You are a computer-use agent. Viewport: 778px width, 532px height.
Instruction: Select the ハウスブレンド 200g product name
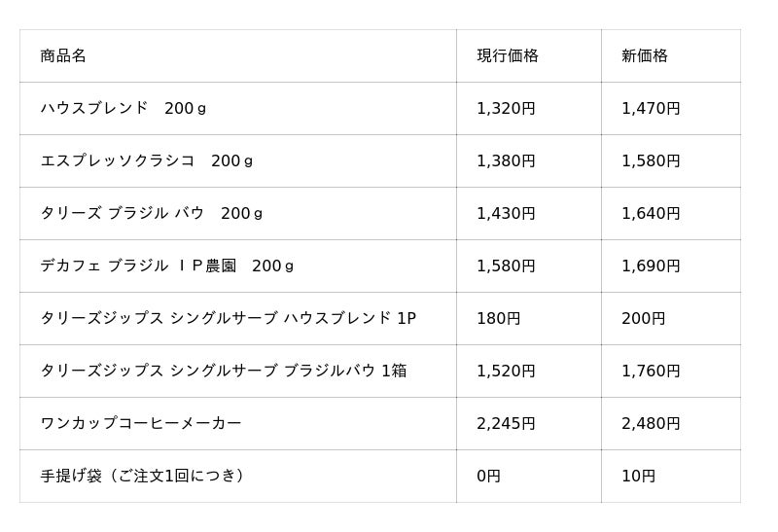point(124,108)
